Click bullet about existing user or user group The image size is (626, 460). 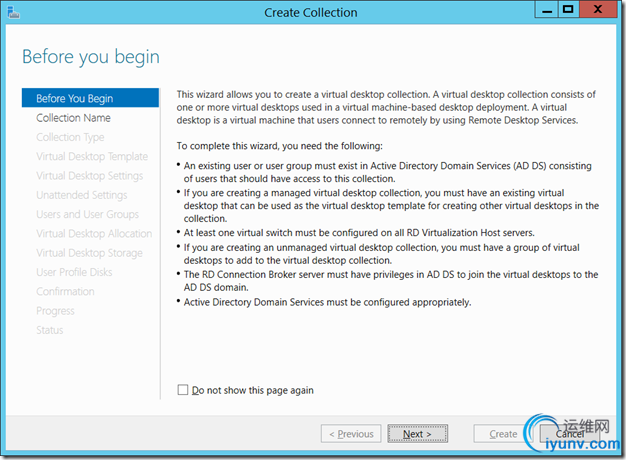tap(388, 172)
